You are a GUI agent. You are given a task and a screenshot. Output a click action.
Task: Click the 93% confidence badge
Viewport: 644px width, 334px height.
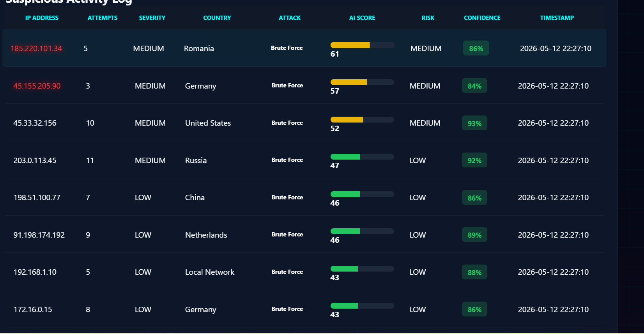(474, 123)
